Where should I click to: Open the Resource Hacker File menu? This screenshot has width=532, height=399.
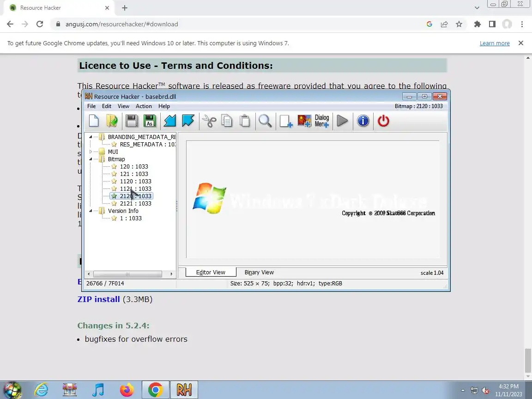click(x=91, y=106)
